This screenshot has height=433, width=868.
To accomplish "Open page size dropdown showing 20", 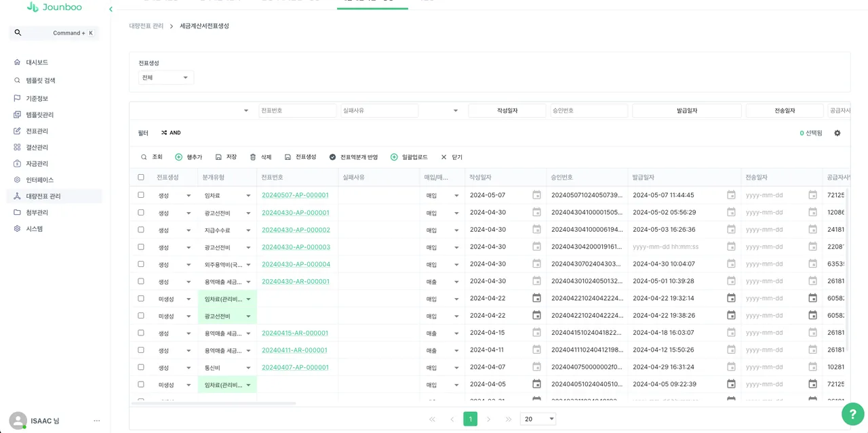I will point(538,419).
